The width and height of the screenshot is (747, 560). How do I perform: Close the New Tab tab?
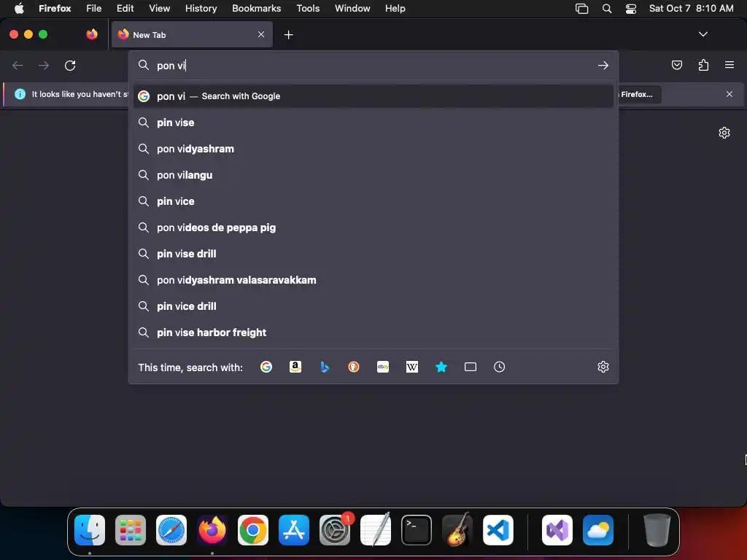click(261, 34)
